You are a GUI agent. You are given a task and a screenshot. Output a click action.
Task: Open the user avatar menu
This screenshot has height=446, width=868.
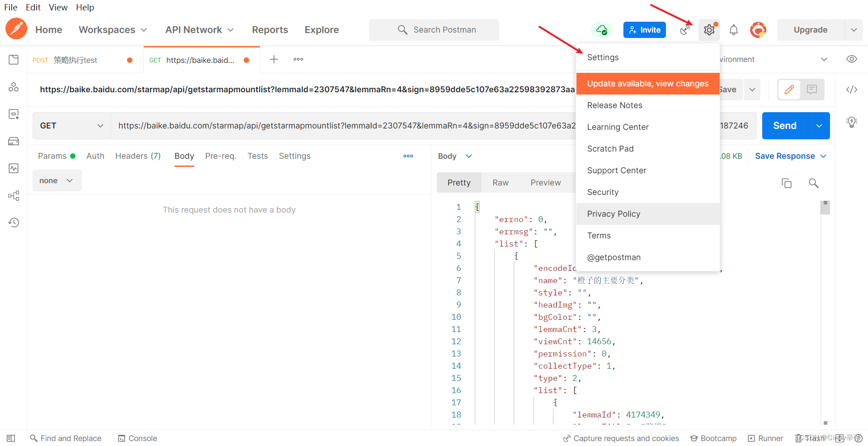point(758,30)
